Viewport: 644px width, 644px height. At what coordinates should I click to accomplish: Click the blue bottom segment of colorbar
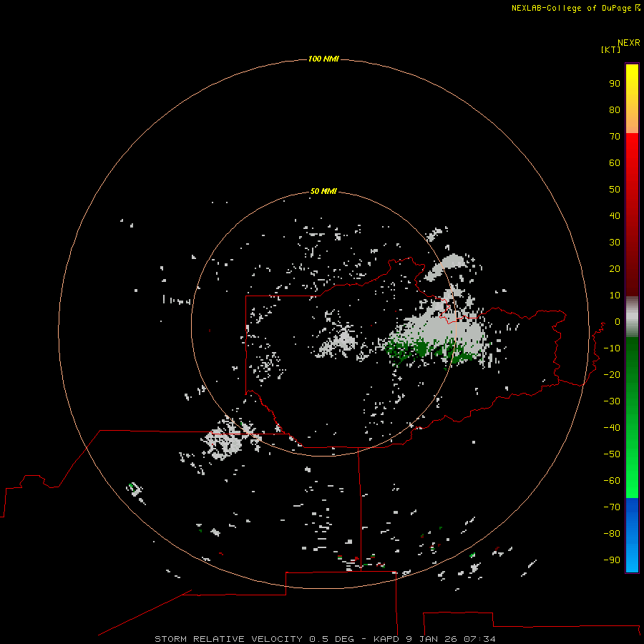pyautogui.click(x=632, y=535)
